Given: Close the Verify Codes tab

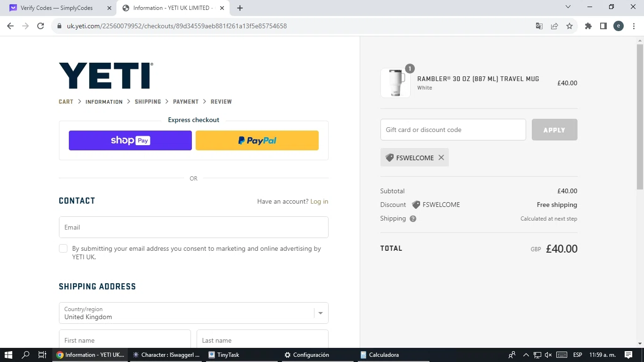Looking at the screenshot, I should pyautogui.click(x=109, y=8).
